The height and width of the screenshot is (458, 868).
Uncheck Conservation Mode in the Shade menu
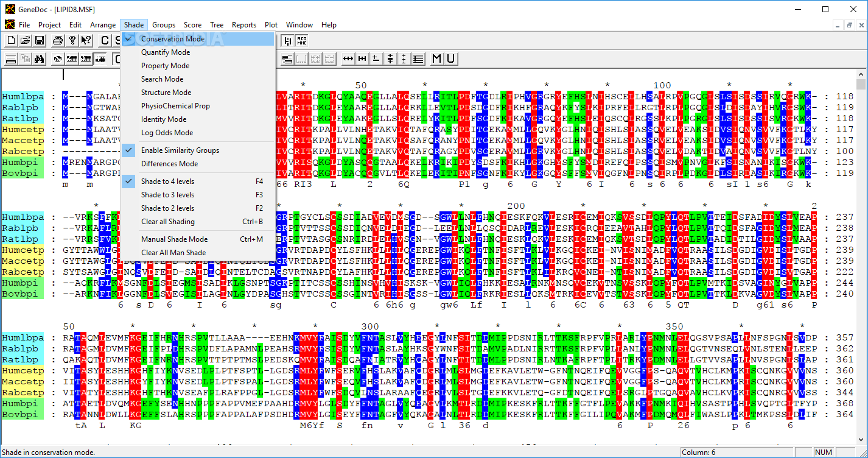[x=198, y=39]
